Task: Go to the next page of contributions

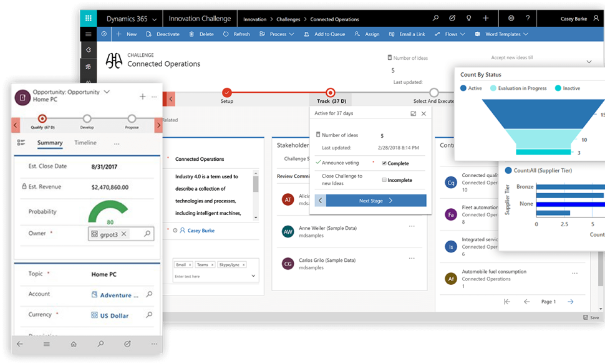Action: coord(571,302)
